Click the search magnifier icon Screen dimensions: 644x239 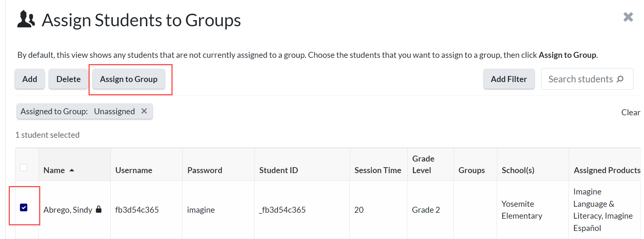(620, 79)
